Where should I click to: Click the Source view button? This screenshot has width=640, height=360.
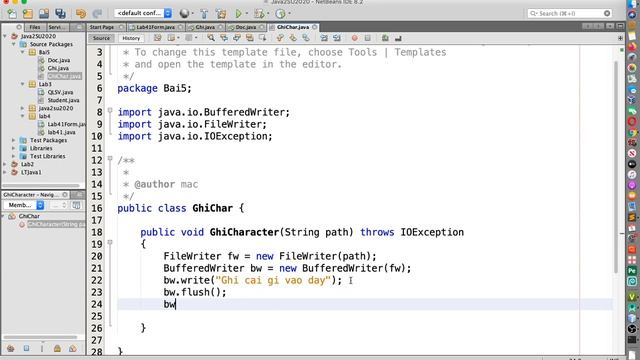click(101, 38)
